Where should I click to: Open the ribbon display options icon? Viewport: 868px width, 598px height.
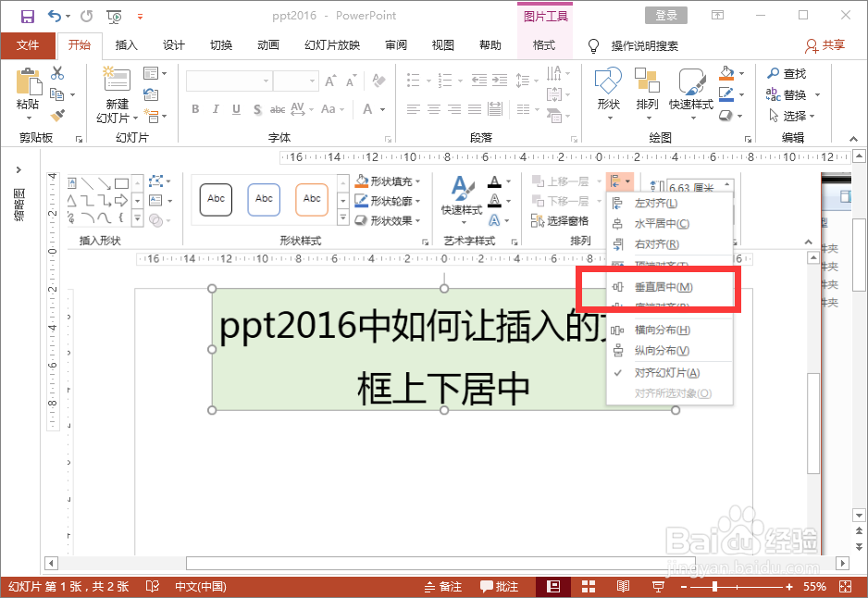717,16
